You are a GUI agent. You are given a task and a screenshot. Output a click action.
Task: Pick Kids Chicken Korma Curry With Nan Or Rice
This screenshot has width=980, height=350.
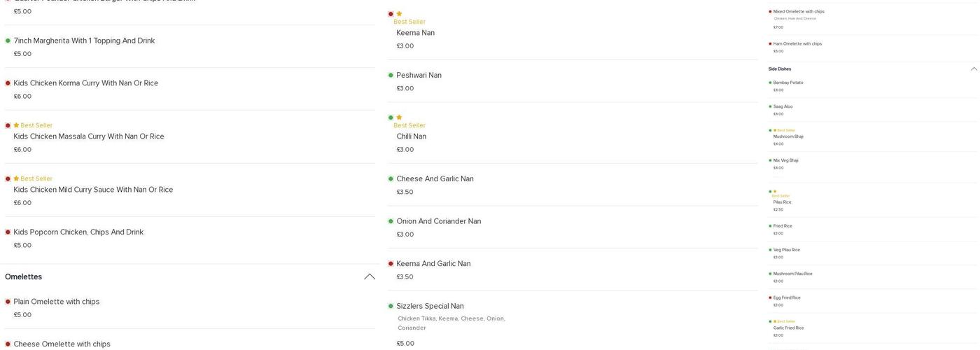click(x=85, y=83)
